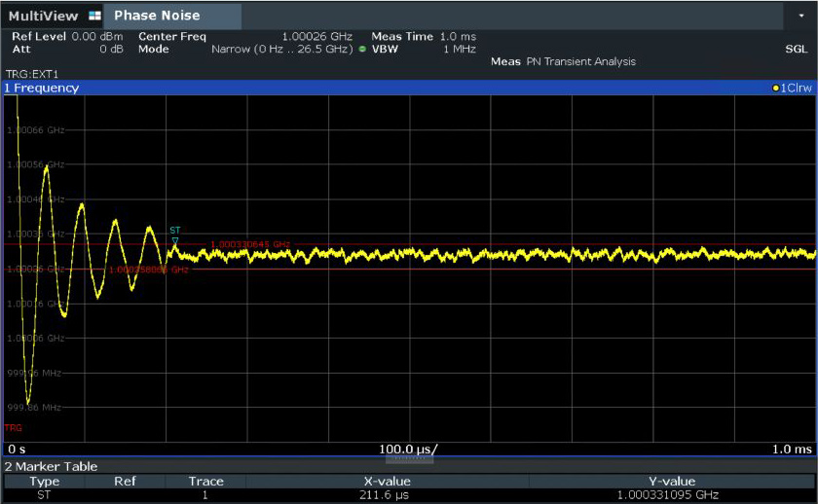Open the Mode Narrow range setting
Image resolution: width=818 pixels, height=504 pixels.
pyautogui.click(x=282, y=48)
